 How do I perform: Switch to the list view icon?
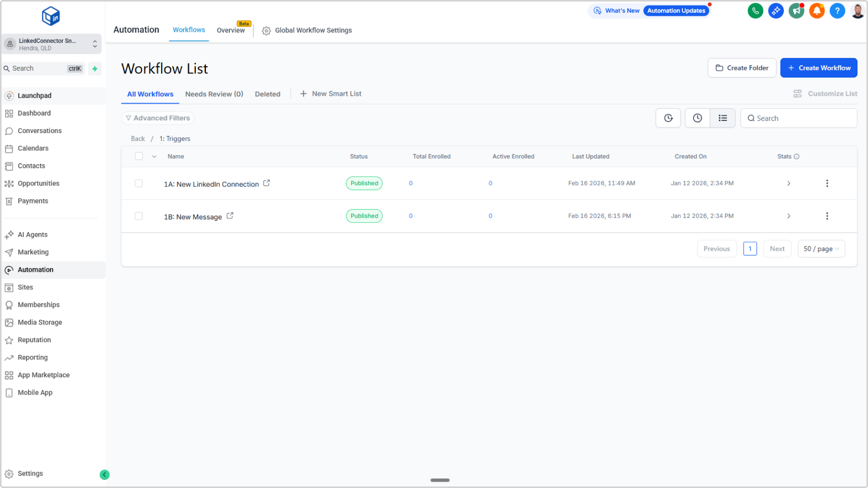(x=723, y=118)
